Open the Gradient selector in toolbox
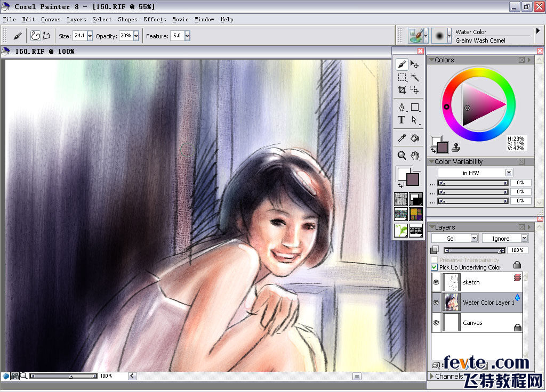546x392 pixels. (416, 200)
